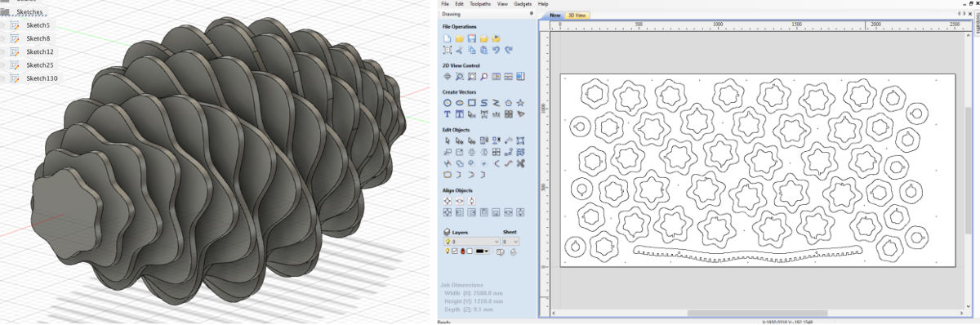Toggle the layer lightbulb visibility icon
This screenshot has height=325, width=980.
coord(447,251)
